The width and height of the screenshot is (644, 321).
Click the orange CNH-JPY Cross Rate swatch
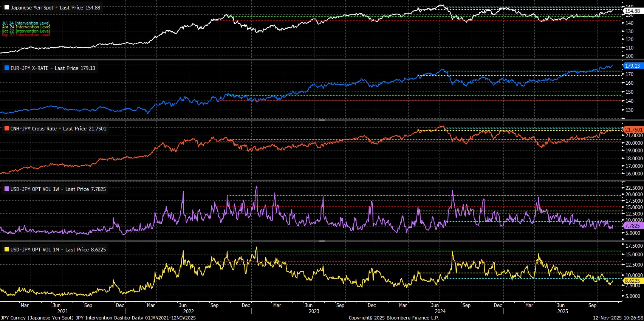(x=7, y=129)
